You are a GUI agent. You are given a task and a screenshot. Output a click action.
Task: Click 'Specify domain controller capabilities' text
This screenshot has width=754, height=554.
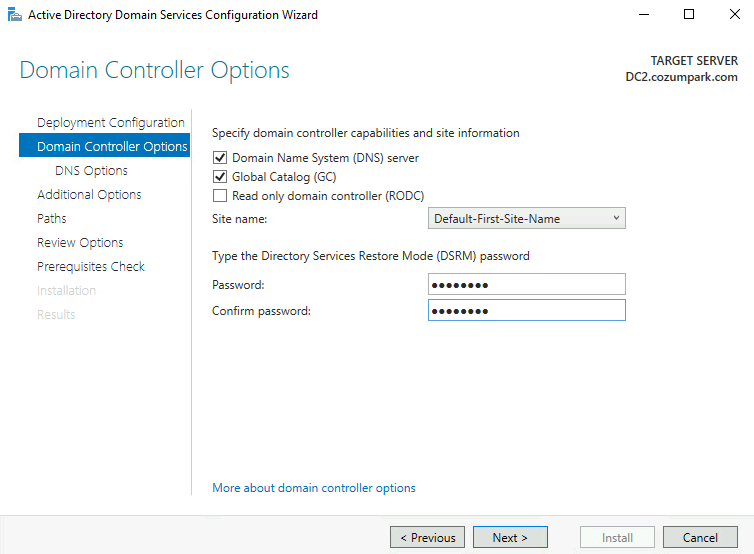click(365, 133)
